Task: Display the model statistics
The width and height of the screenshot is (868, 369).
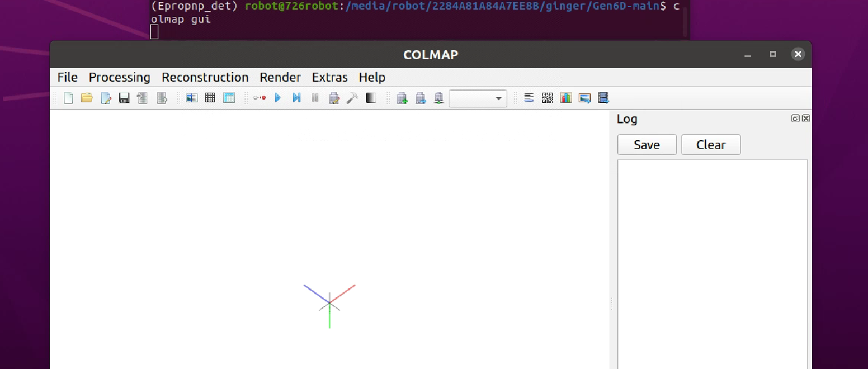Action: (x=566, y=98)
